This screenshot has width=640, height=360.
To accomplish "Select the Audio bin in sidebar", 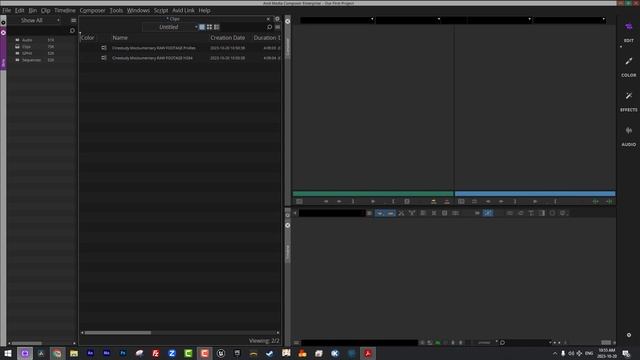I will pos(27,40).
